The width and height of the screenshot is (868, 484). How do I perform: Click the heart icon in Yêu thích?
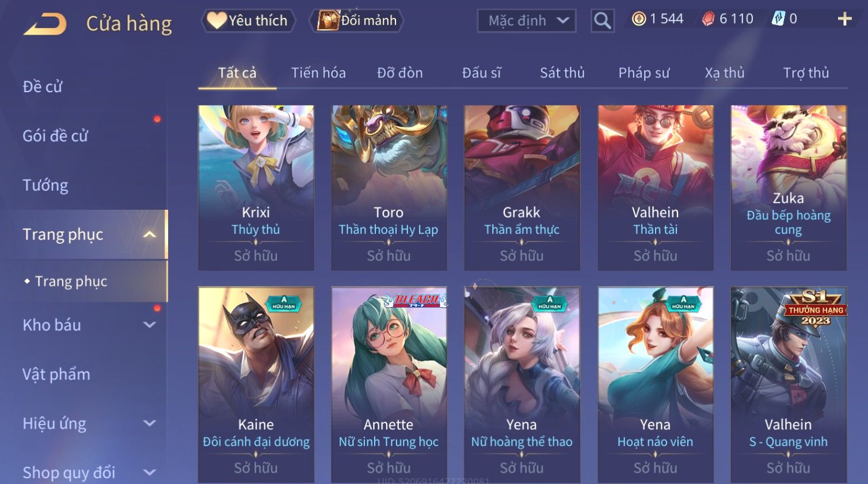(x=217, y=21)
